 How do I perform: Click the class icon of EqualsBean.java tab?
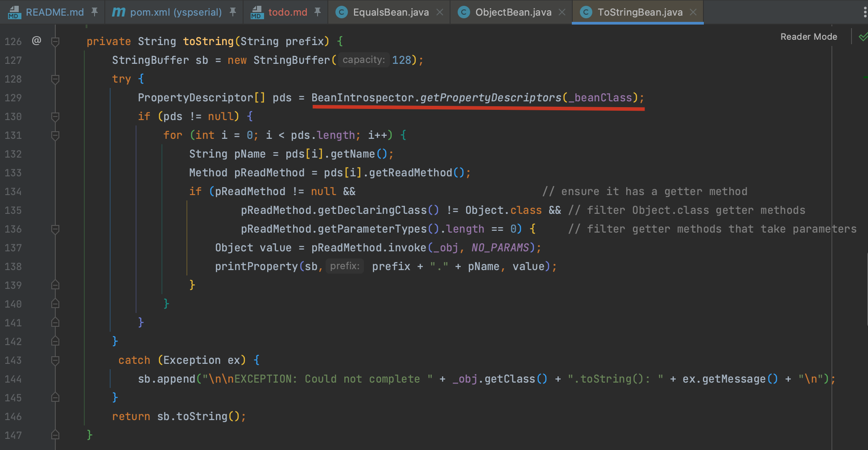point(341,12)
